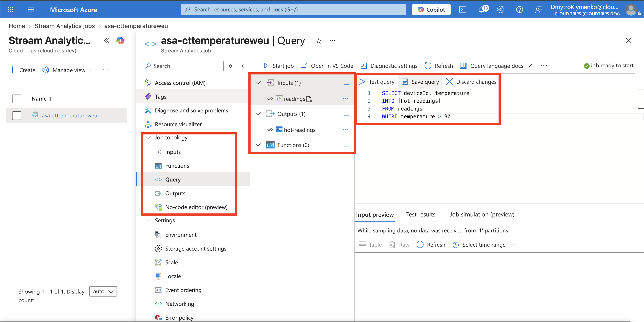Collapse the Inputs (1) section
This screenshot has height=322, width=644.
[258, 83]
